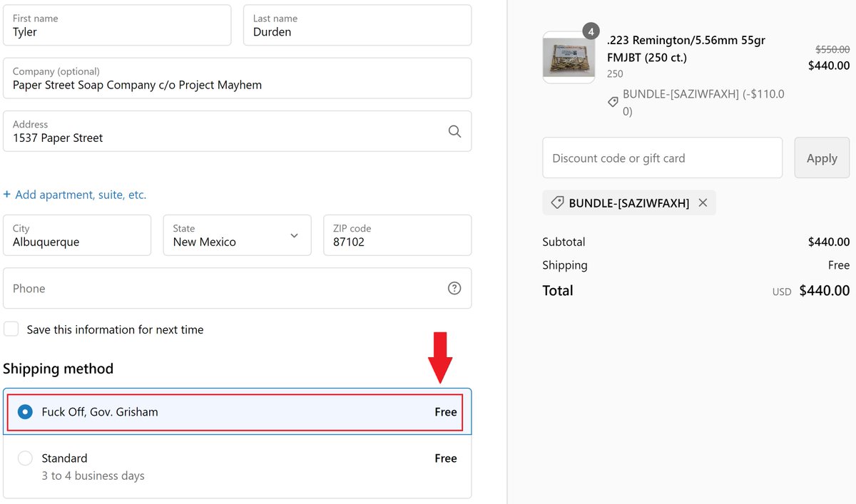Open the .223 Remington product thumbnail
856x504 pixels.
pos(569,58)
